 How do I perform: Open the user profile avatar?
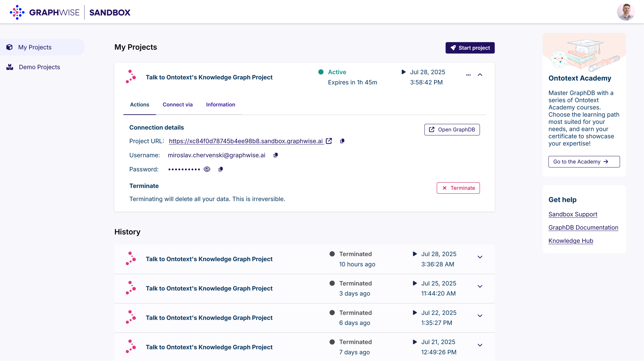pyautogui.click(x=626, y=12)
